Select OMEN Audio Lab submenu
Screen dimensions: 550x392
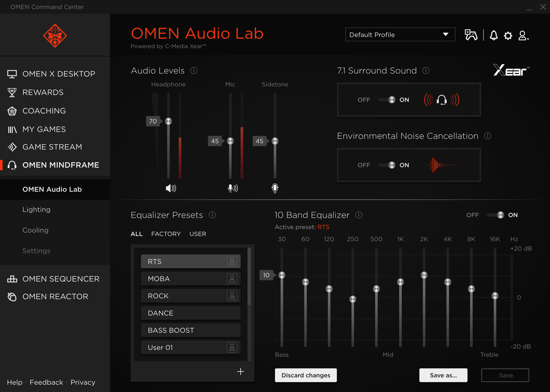point(55,189)
